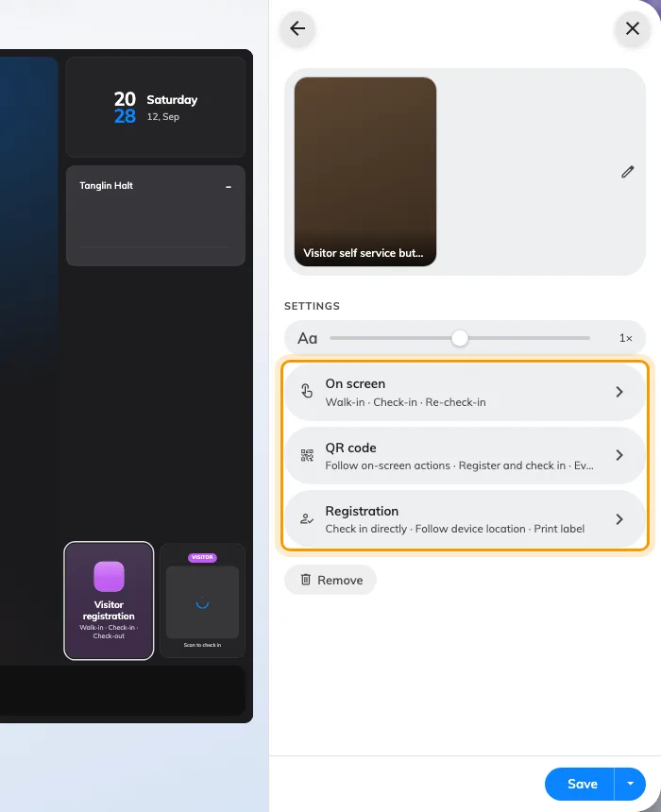Click the VISITOR badge label
661x812 pixels.
tap(202, 557)
